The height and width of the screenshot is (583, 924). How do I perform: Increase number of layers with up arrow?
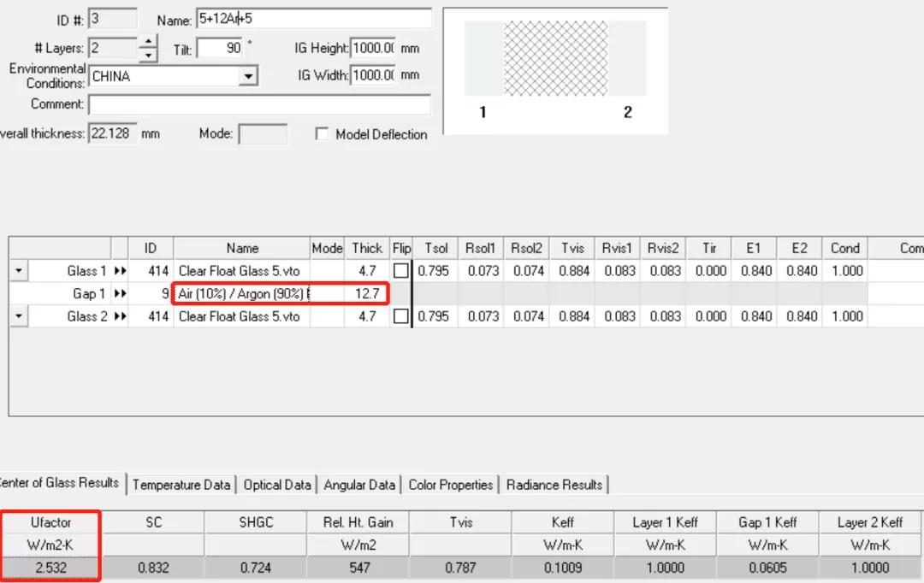[x=148, y=42]
